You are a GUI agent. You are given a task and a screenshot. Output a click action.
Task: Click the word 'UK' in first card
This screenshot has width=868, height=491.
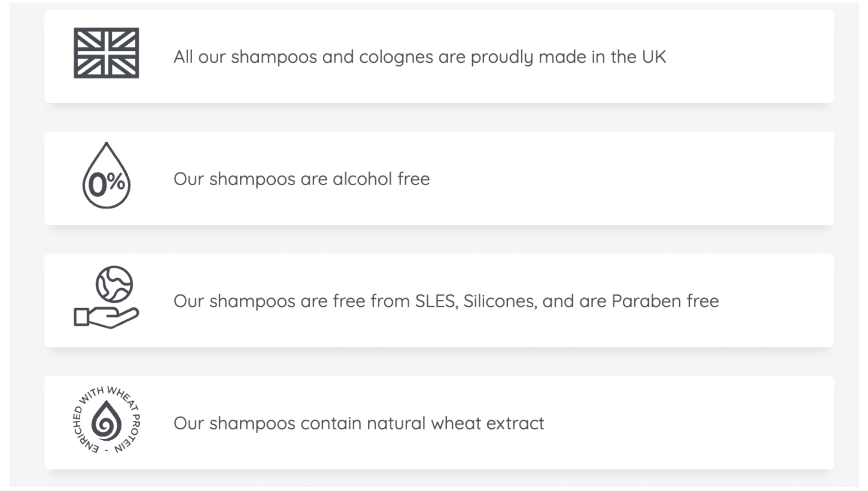pos(654,57)
